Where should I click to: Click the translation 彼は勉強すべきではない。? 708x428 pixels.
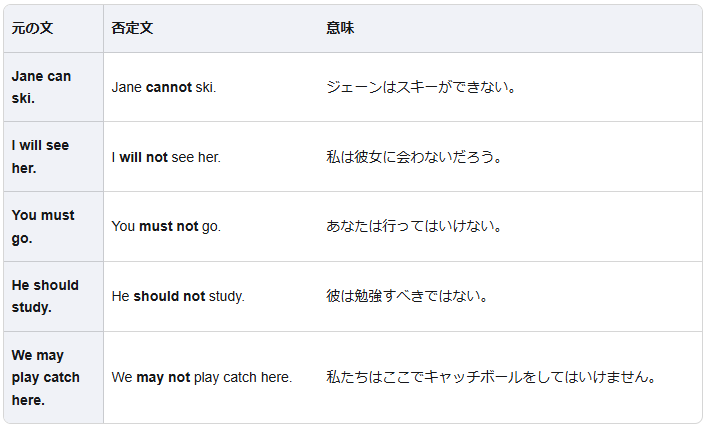click(407, 296)
